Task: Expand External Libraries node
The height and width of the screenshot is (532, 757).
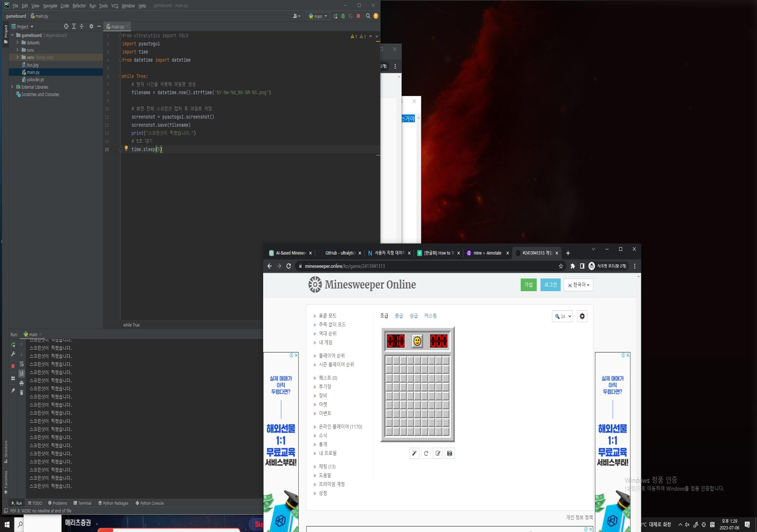Action: [x=12, y=87]
